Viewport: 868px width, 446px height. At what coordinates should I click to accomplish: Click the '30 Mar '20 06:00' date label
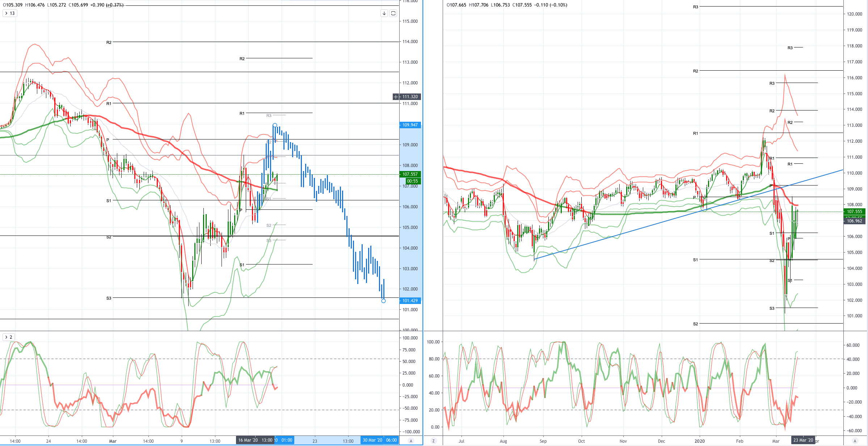tap(379, 440)
